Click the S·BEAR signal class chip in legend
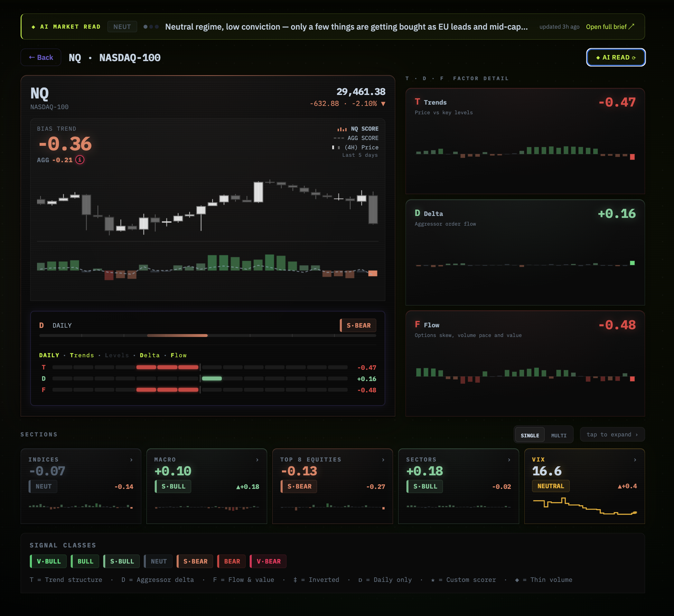 point(195,561)
